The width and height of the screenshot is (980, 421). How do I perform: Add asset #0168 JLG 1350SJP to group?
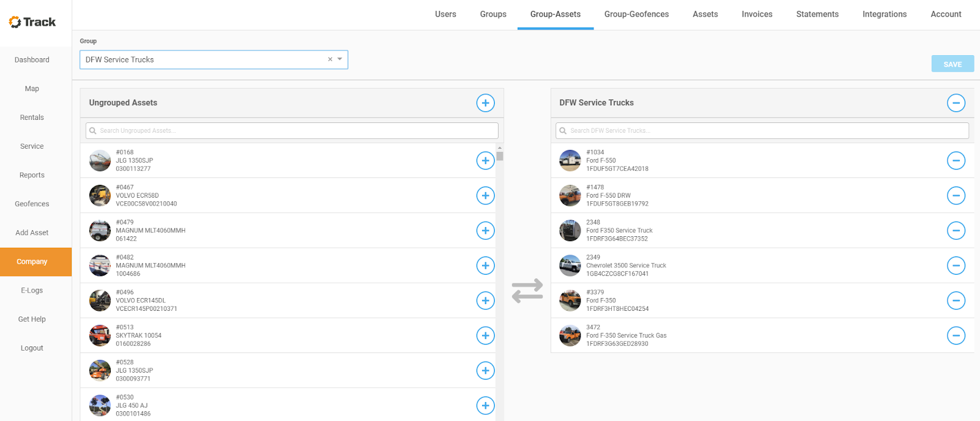[x=485, y=160]
